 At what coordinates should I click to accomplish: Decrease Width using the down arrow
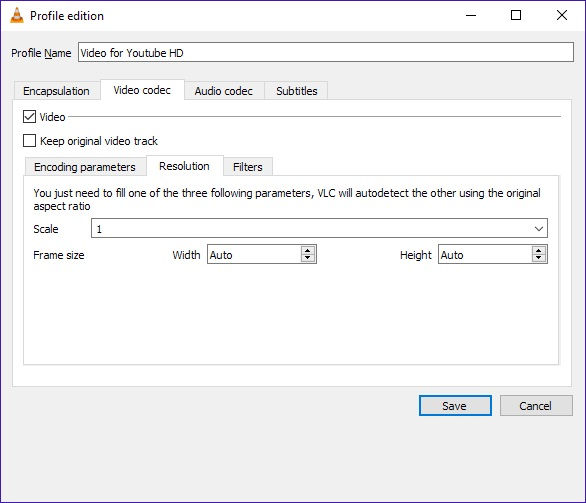[x=308, y=258]
